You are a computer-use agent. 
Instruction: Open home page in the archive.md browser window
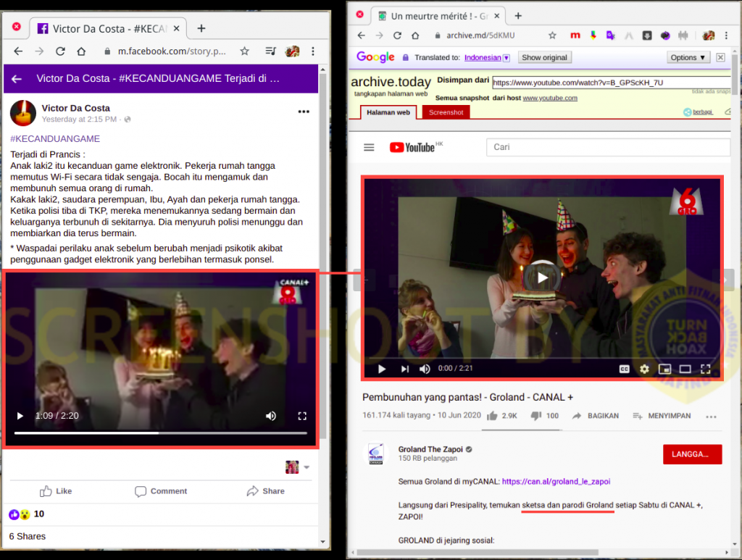(x=415, y=35)
